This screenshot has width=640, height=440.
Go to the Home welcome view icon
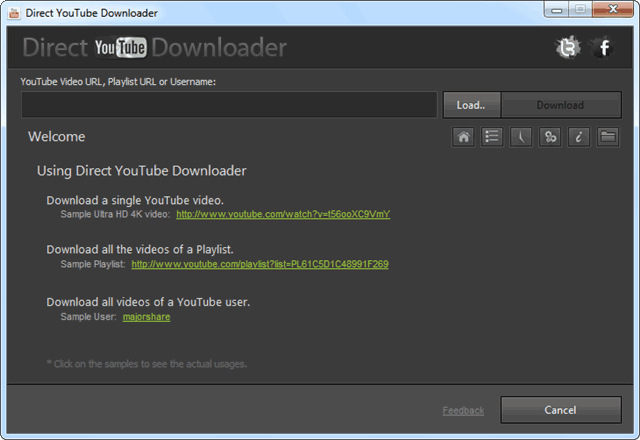pyautogui.click(x=463, y=137)
